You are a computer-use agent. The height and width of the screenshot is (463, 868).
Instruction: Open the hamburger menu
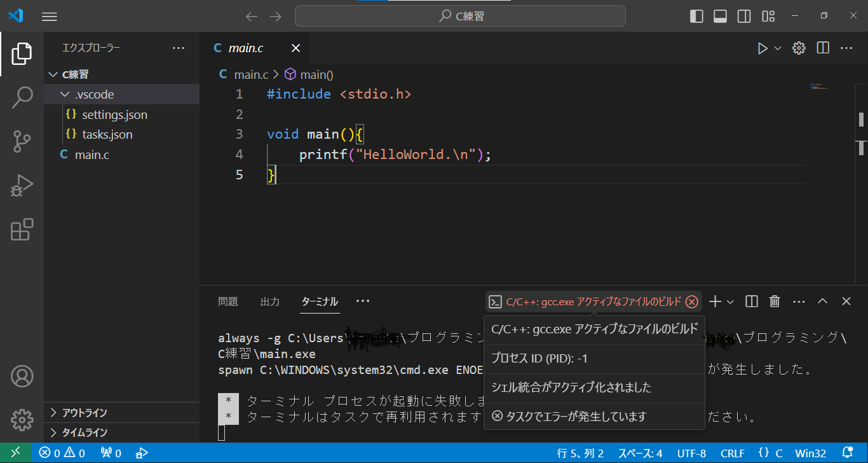49,16
